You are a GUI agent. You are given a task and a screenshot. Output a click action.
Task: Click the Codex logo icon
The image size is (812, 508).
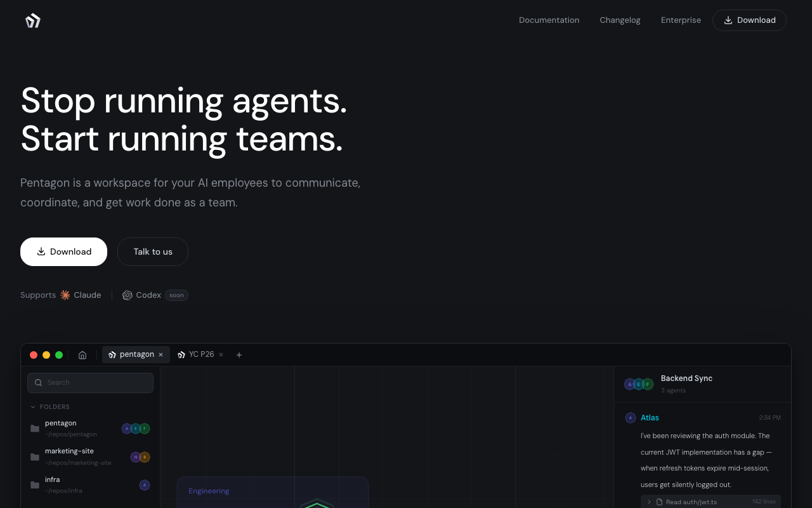coord(128,295)
